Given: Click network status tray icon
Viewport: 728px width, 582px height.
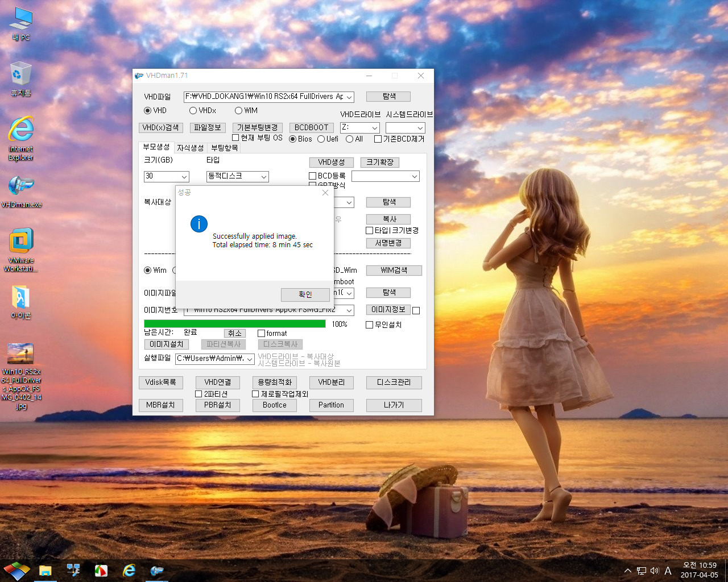Looking at the screenshot, I should (x=642, y=571).
